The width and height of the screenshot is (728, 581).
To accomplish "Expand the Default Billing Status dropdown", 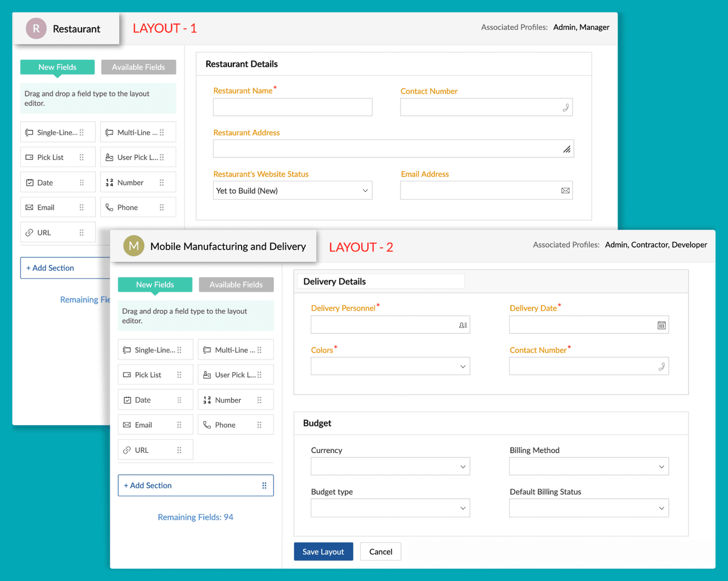I will point(588,508).
